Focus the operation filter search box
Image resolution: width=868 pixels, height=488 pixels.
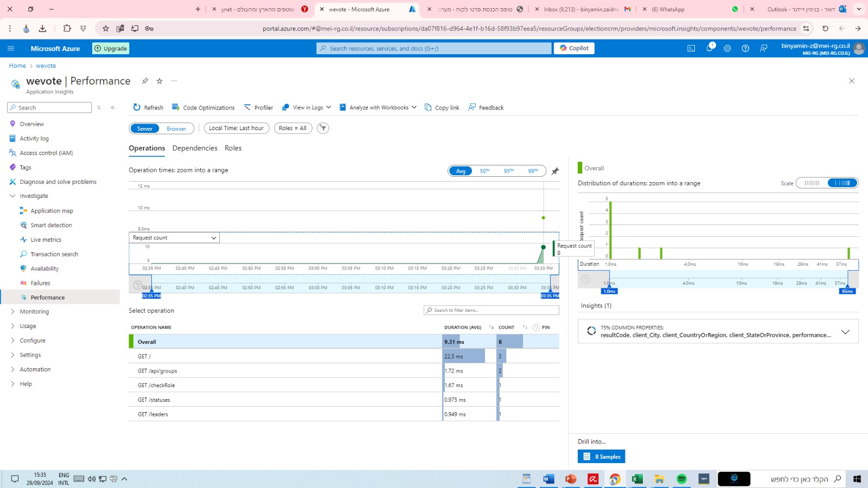tap(491, 310)
